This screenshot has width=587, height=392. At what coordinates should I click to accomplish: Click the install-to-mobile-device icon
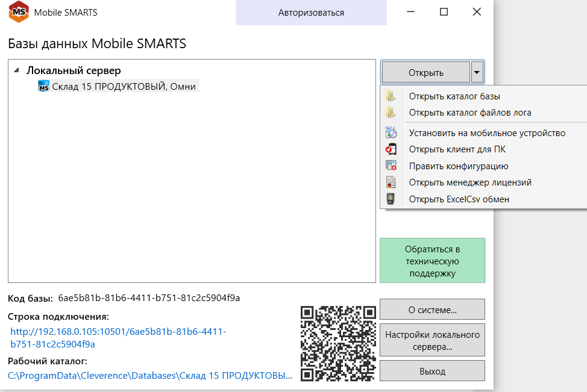[391, 133]
